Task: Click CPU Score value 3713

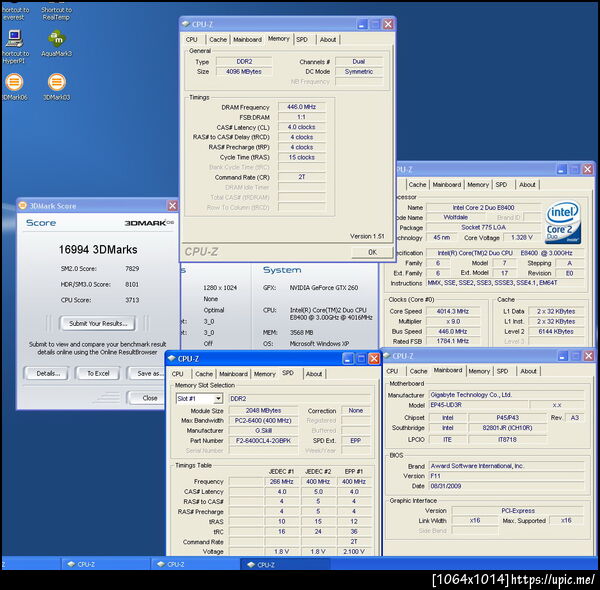Action: click(132, 300)
